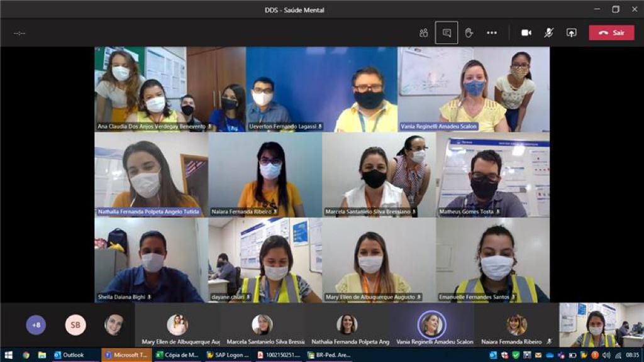The width and height of the screenshot is (644, 362).
Task: Open Chrome from the taskbar
Action: tap(26, 355)
